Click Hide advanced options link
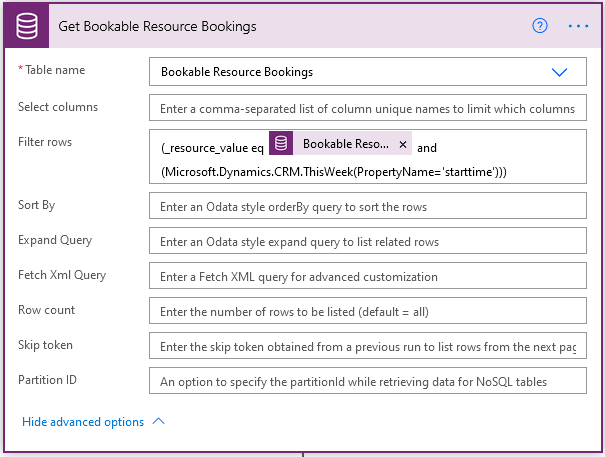The height and width of the screenshot is (457, 605). pyautogui.click(x=83, y=421)
